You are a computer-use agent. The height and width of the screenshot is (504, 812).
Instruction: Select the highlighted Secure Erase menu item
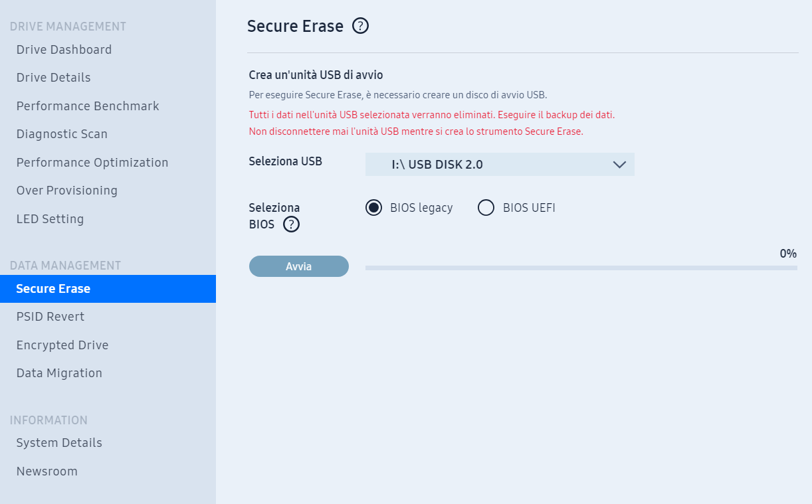tap(108, 289)
